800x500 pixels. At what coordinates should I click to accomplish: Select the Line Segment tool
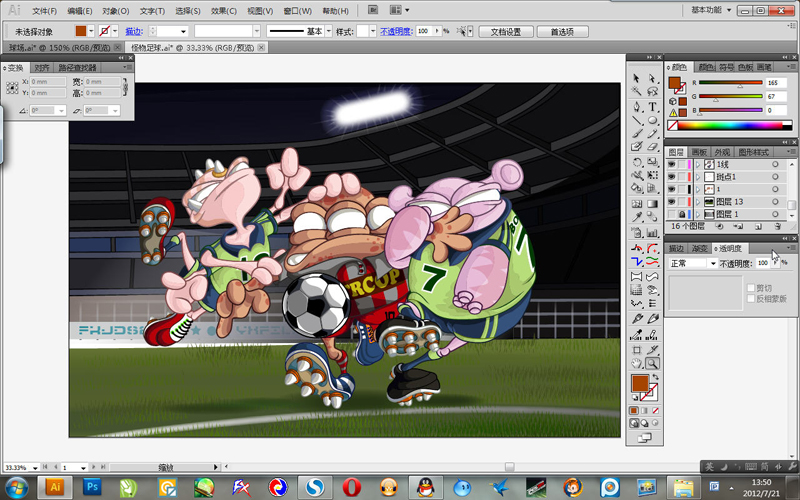[636, 120]
